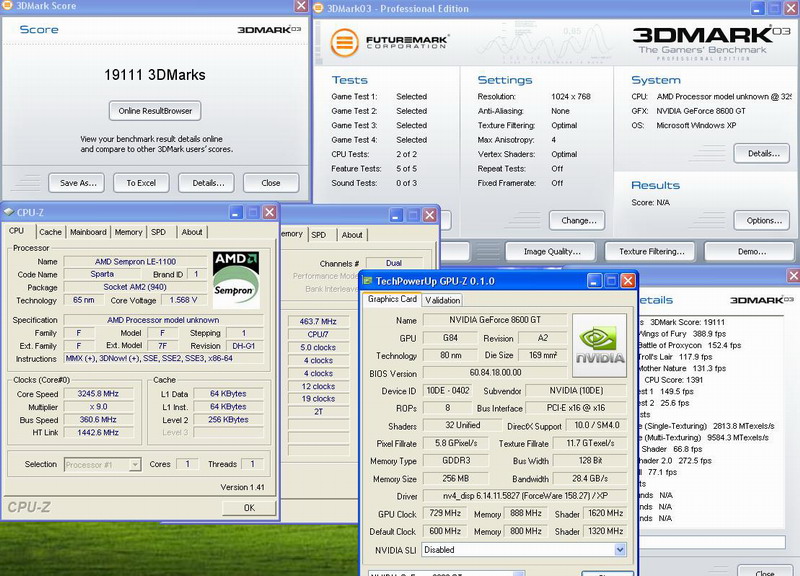This screenshot has height=576, width=800.
Task: Minimize the GPU-Z window
Action: point(594,281)
